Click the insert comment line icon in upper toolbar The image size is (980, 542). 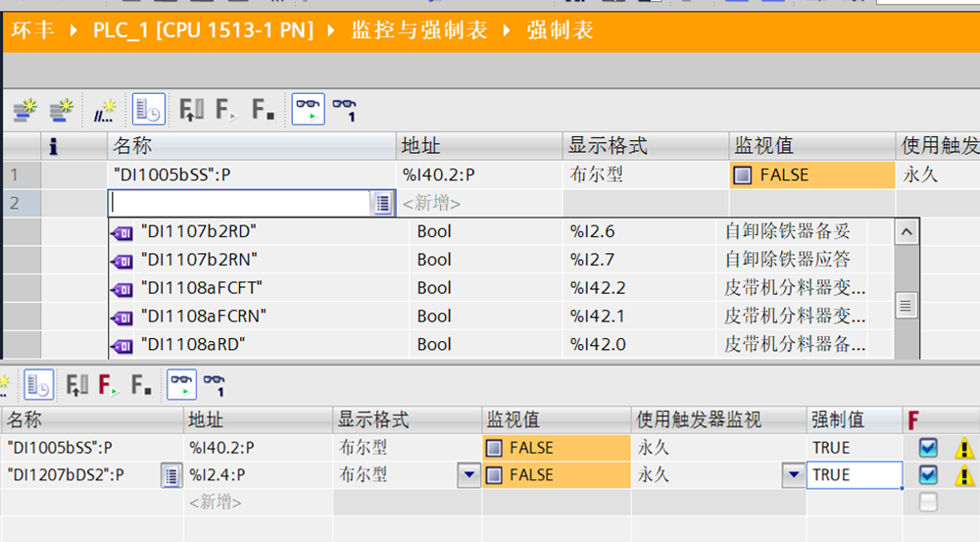coord(104,109)
